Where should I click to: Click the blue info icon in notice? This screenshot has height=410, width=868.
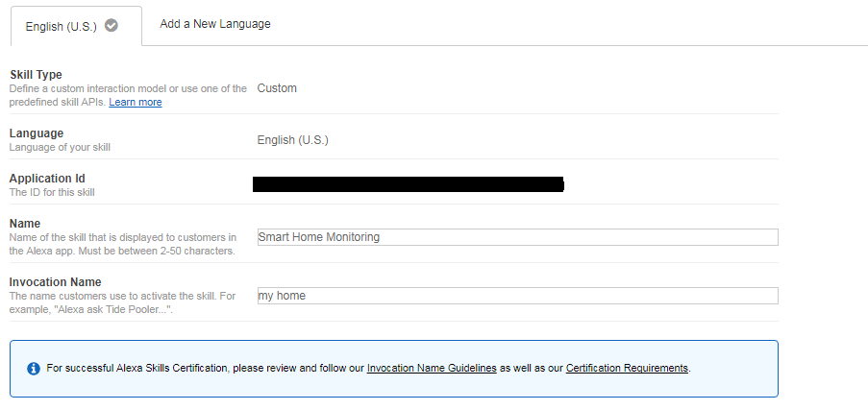click(x=34, y=368)
